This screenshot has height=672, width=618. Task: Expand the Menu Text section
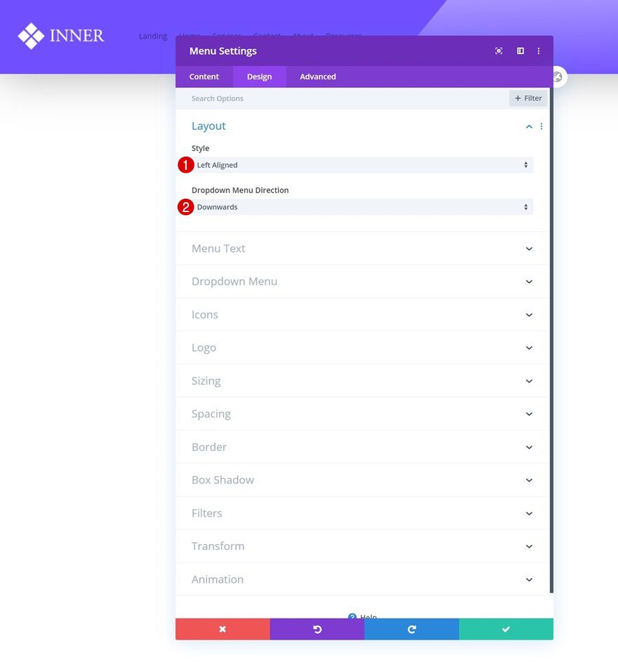tap(362, 249)
